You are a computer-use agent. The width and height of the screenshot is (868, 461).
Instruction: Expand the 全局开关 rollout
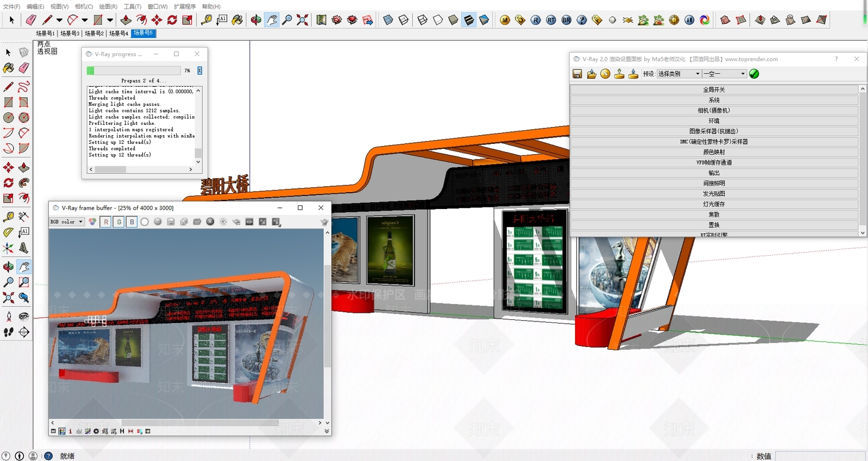point(714,90)
